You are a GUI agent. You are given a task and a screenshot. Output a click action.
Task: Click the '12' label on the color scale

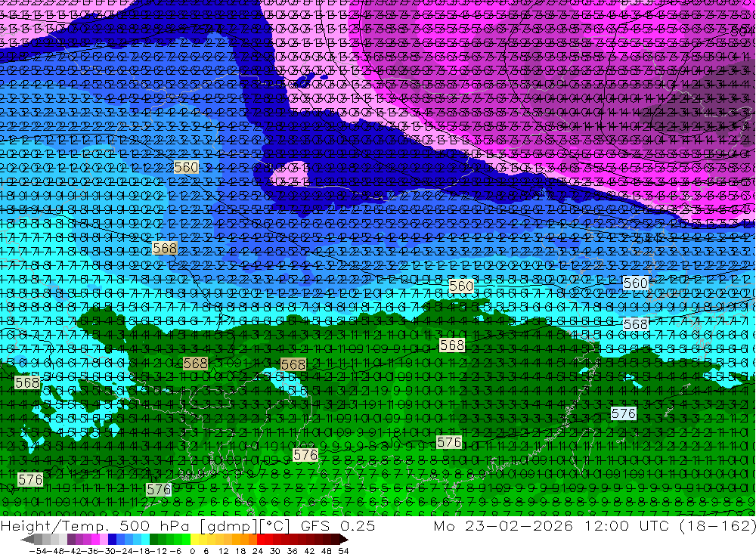click(224, 551)
